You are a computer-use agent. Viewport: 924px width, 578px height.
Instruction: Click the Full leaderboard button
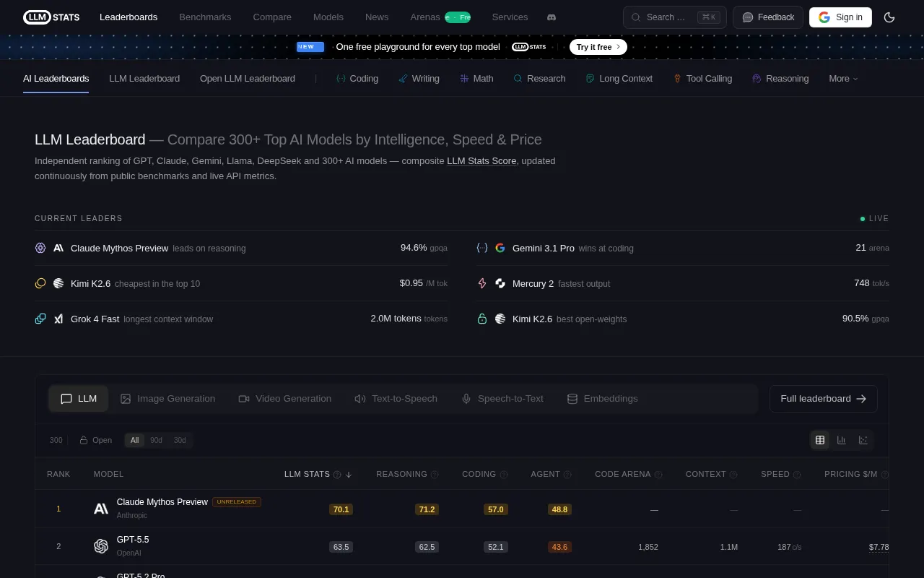coord(823,399)
